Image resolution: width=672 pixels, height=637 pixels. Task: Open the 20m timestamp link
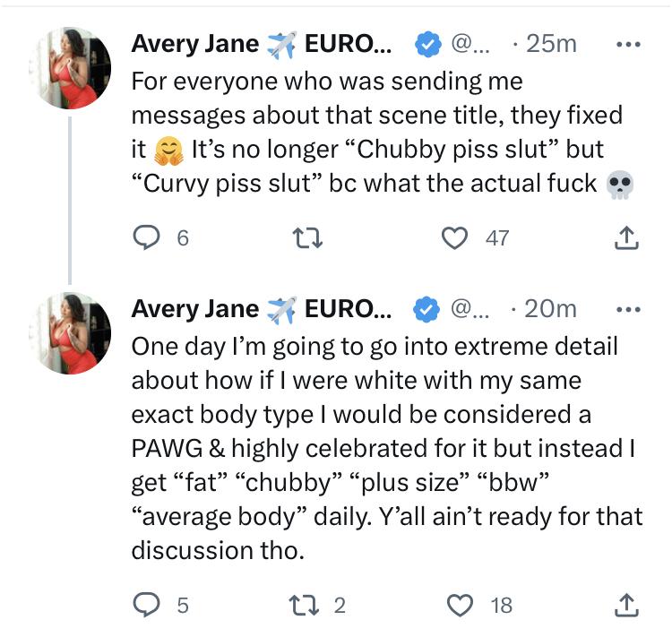(x=551, y=309)
